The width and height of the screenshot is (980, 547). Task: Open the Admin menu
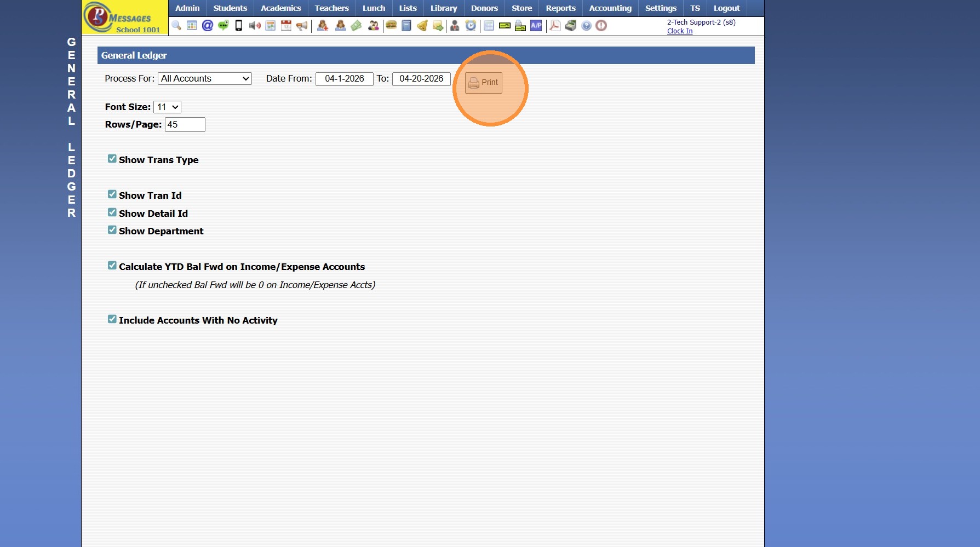[x=187, y=8]
